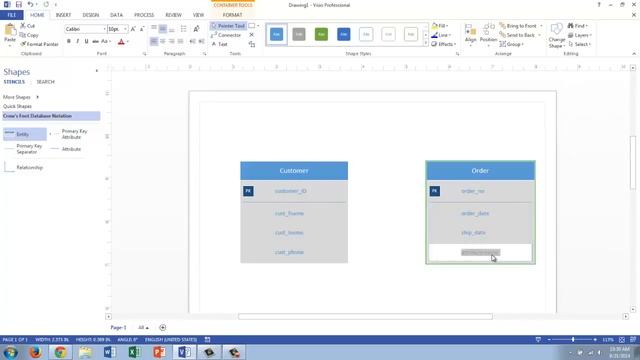Increase paragraph indent

pyautogui.click(x=201, y=41)
